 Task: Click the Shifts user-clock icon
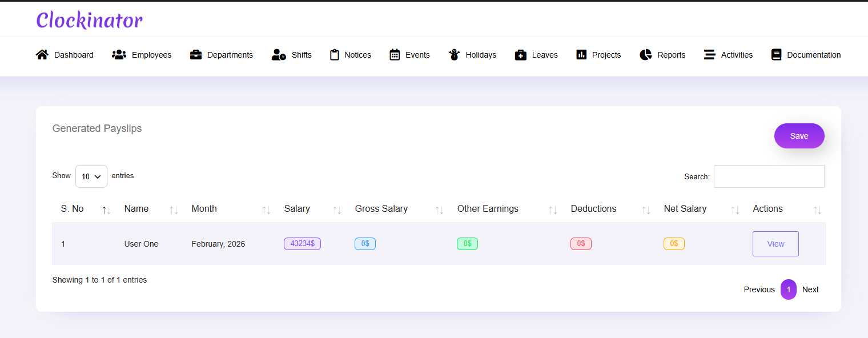(279, 55)
